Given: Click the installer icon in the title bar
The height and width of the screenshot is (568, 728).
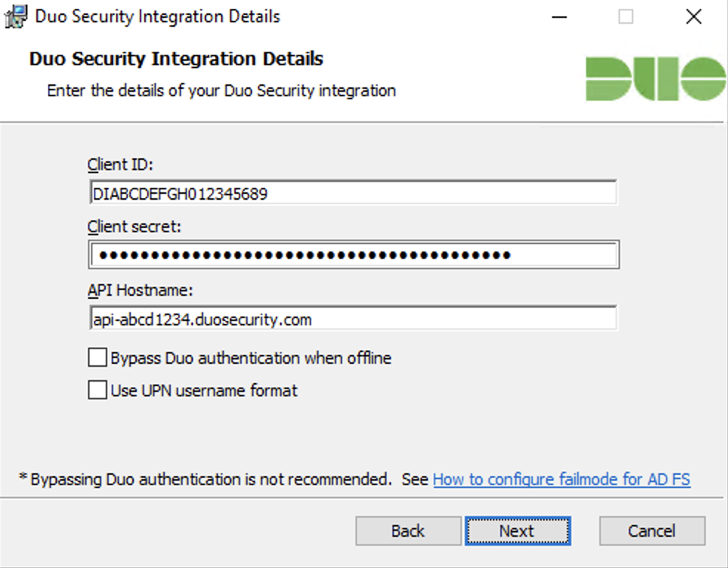Looking at the screenshot, I should tap(15, 16).
